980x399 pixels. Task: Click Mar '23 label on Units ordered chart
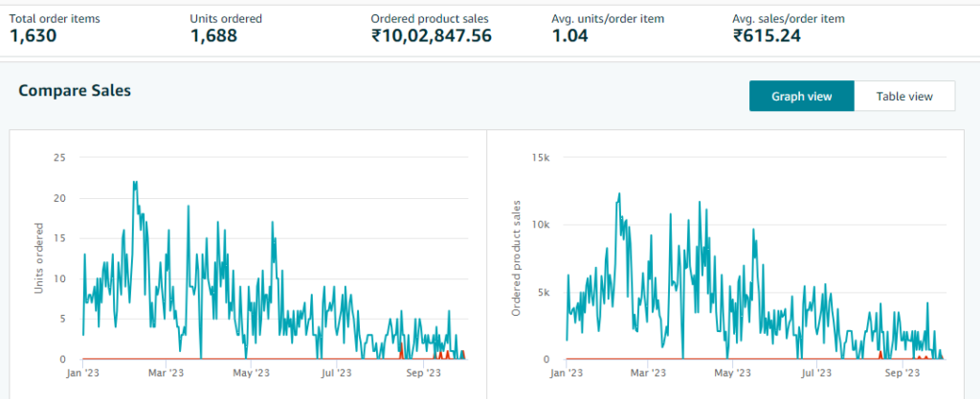pos(166,373)
